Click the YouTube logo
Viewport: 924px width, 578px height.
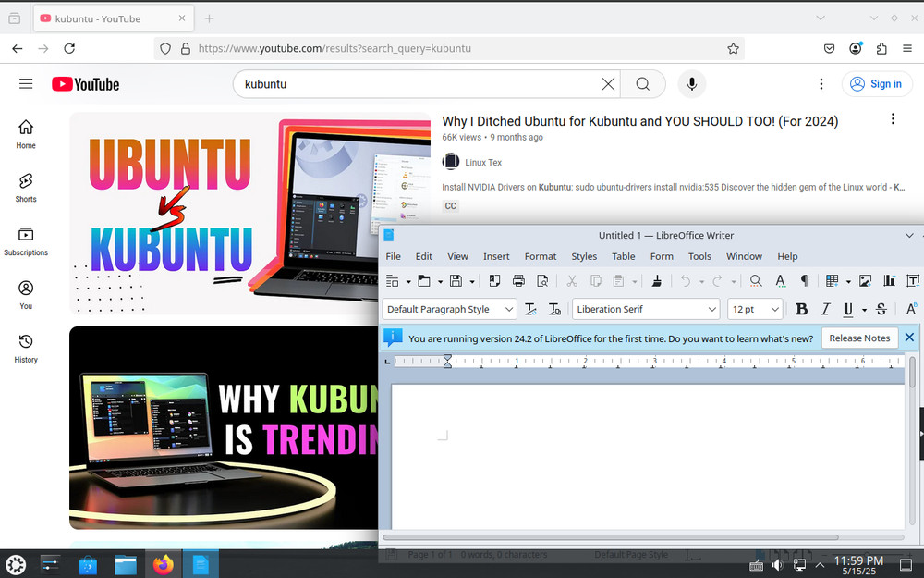click(x=85, y=84)
